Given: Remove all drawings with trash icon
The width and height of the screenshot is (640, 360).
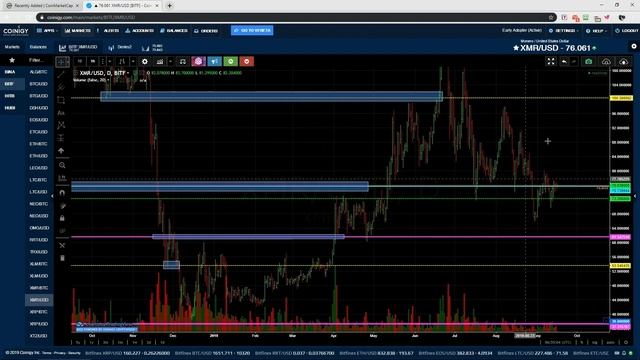Looking at the screenshot, I should (x=62, y=258).
